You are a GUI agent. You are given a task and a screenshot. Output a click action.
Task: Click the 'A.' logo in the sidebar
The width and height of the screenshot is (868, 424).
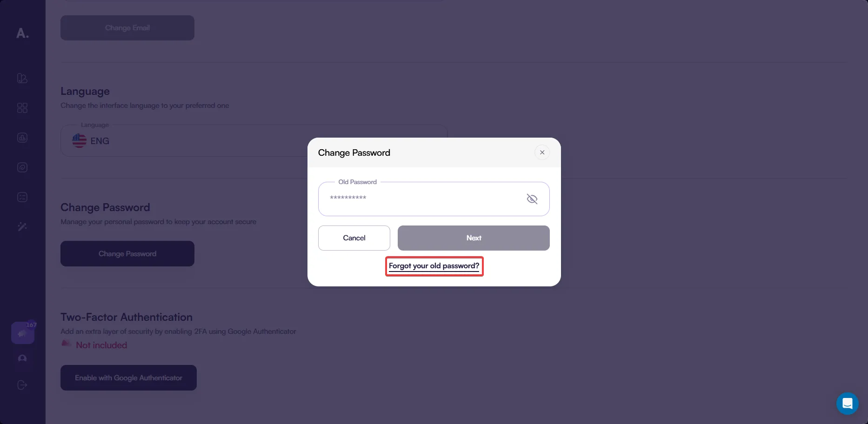click(x=22, y=33)
